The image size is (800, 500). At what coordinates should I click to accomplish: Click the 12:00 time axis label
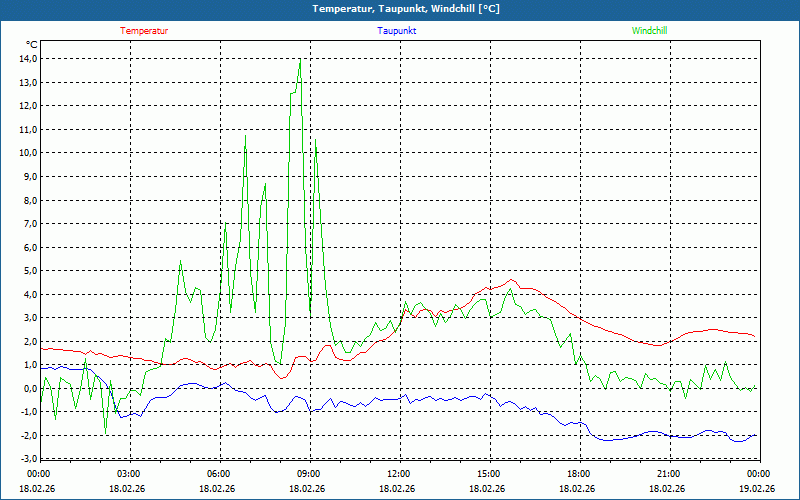click(x=398, y=474)
